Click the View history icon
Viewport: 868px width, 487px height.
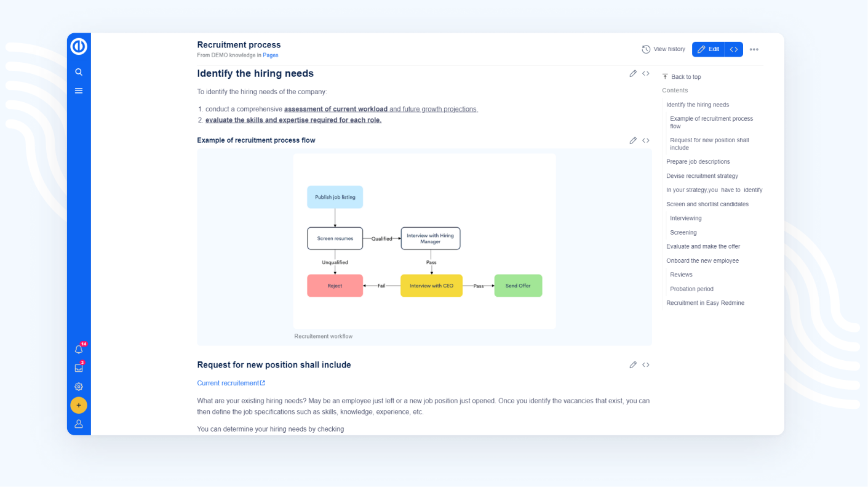click(646, 49)
